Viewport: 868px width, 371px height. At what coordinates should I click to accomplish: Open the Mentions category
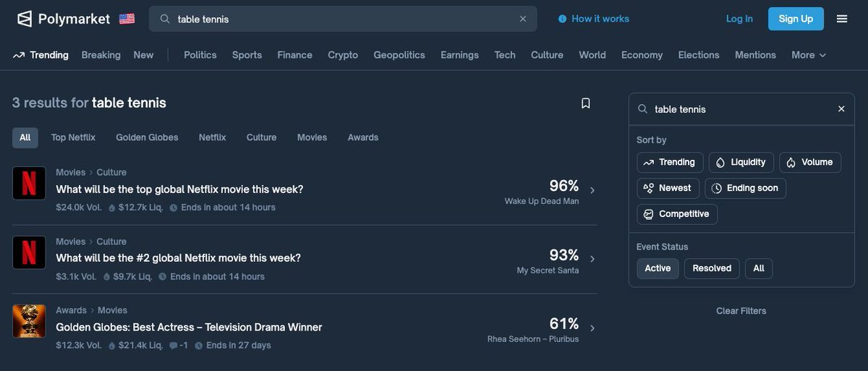tap(755, 55)
